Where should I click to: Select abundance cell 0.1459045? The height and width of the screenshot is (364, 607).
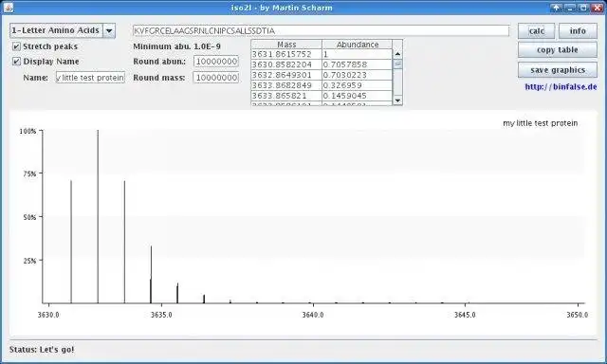click(x=358, y=96)
